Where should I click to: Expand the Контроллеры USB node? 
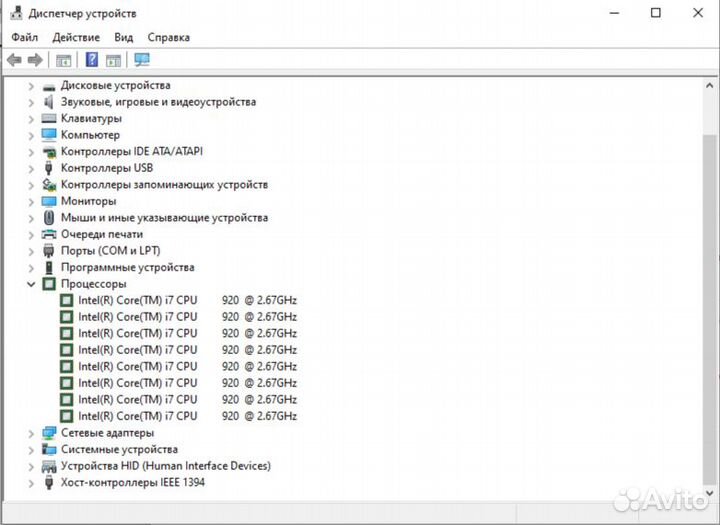(31, 169)
